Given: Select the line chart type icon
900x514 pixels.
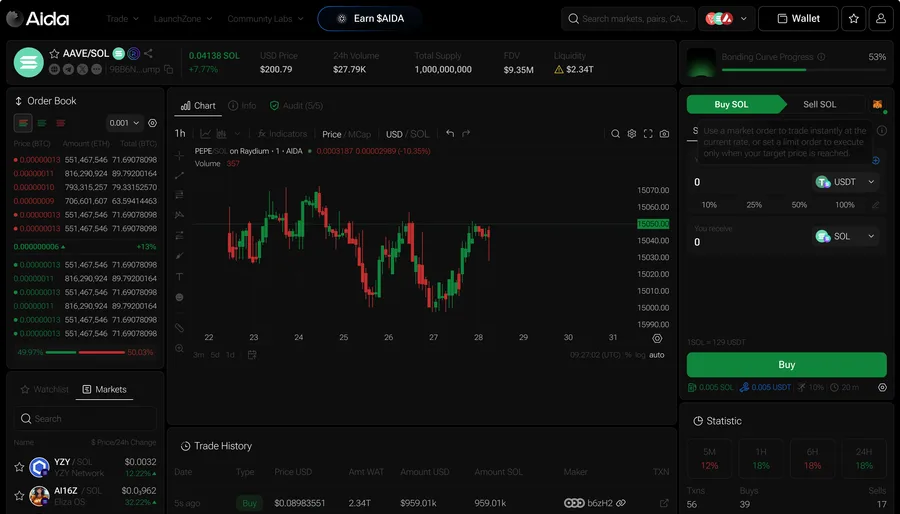Looking at the screenshot, I should [205, 134].
